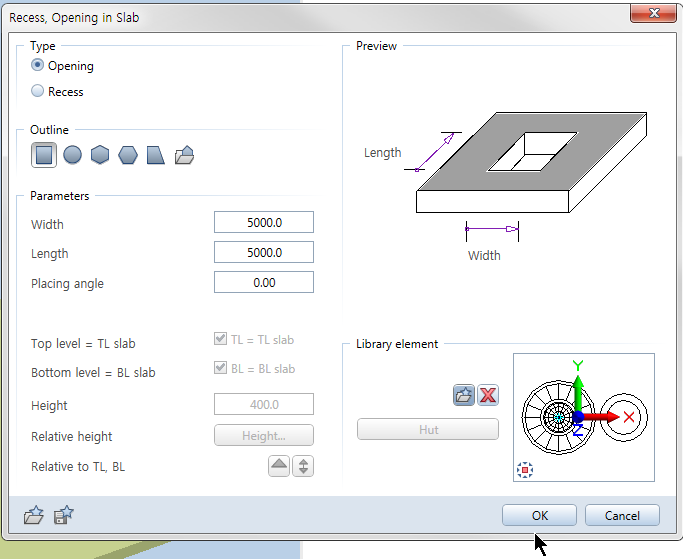
Task: Click the Height... relative height button
Action: coord(264,436)
